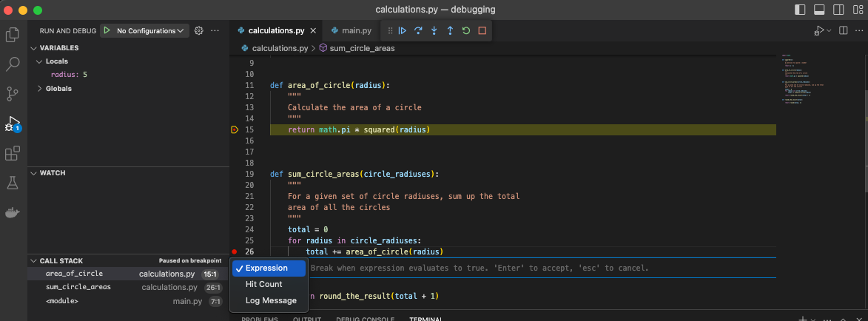This screenshot has height=321, width=868.
Task: Restart the debug session
Action: pyautogui.click(x=466, y=30)
